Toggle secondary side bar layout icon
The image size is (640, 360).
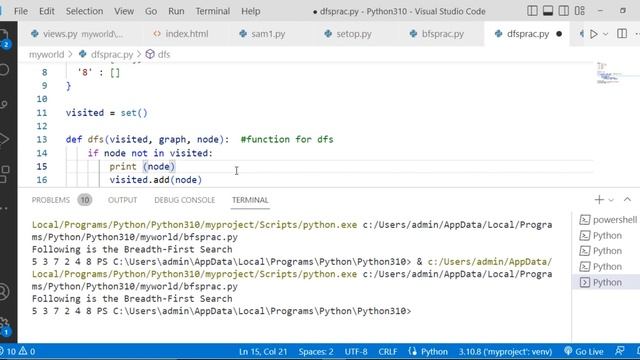[564, 11]
